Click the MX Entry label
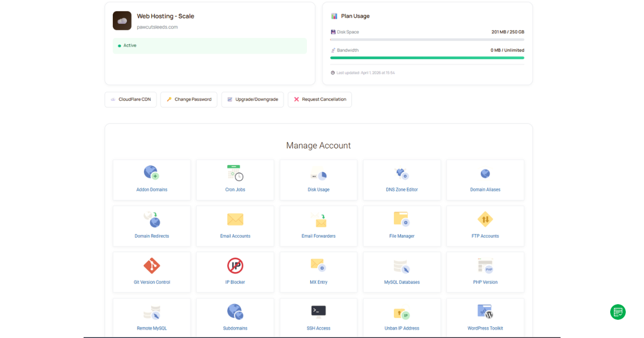 pos(319,282)
